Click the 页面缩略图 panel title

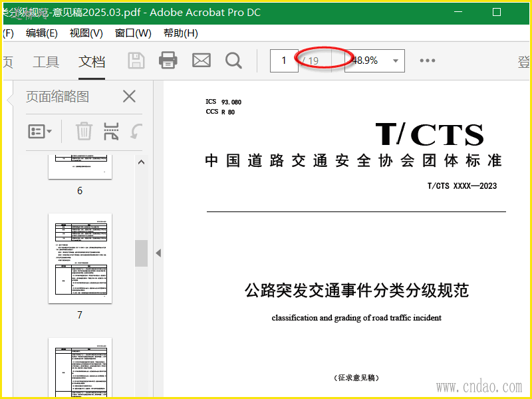tap(57, 96)
